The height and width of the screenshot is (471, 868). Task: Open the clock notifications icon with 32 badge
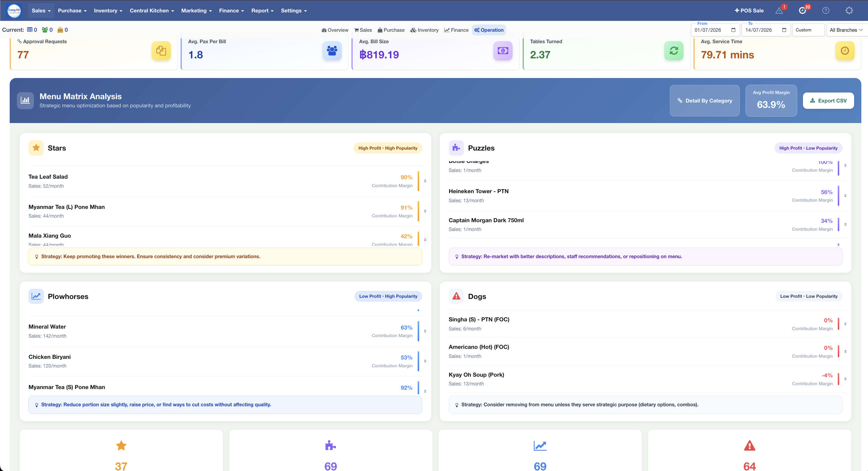click(802, 11)
